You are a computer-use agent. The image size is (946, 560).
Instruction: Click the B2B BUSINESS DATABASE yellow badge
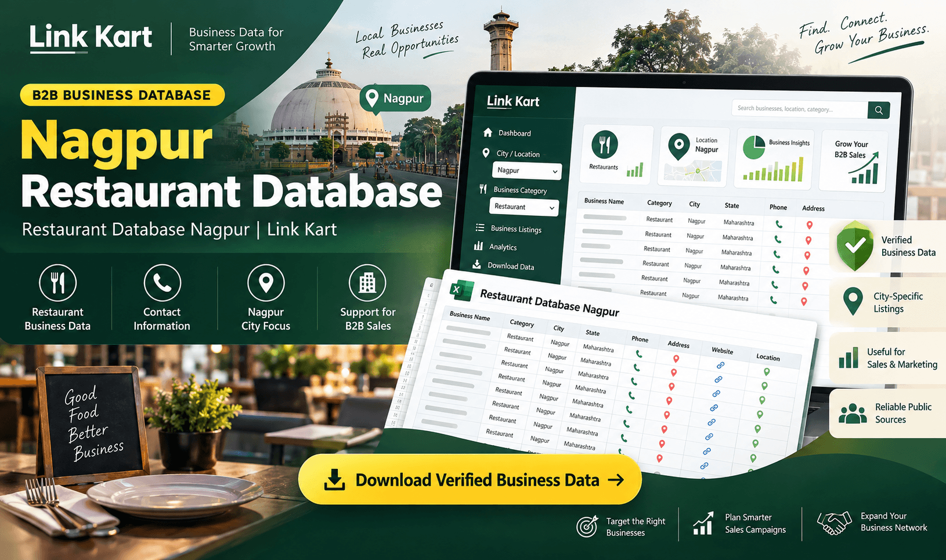122,95
